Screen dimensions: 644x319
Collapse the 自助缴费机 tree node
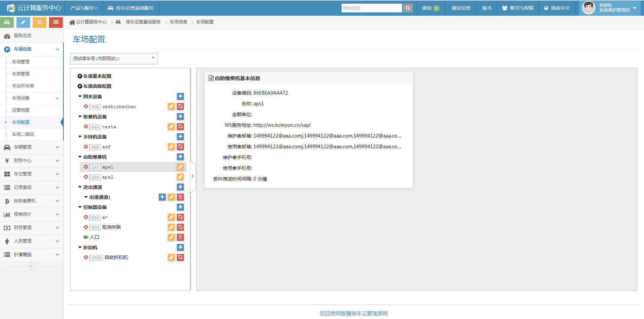[x=80, y=157]
